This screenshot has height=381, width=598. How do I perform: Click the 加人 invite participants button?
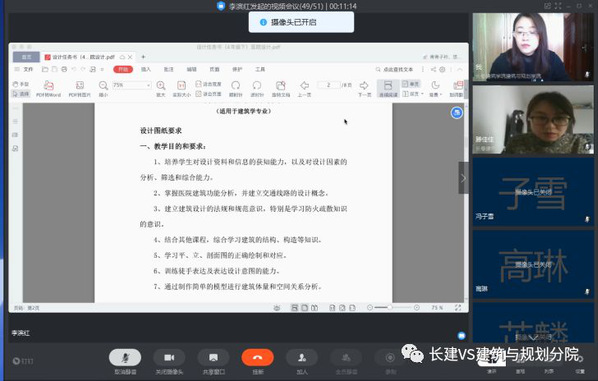coord(302,357)
